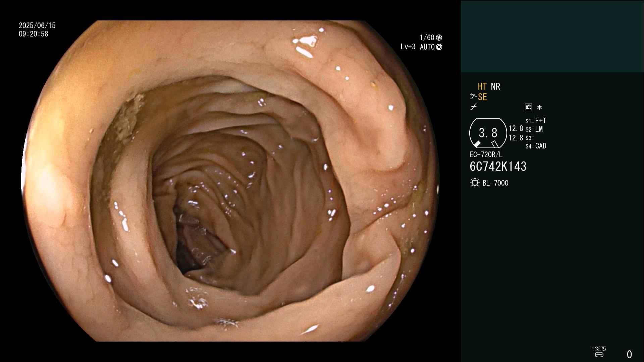
Task: Click the asterisk indicator next to settings icon
Action: 539,107
